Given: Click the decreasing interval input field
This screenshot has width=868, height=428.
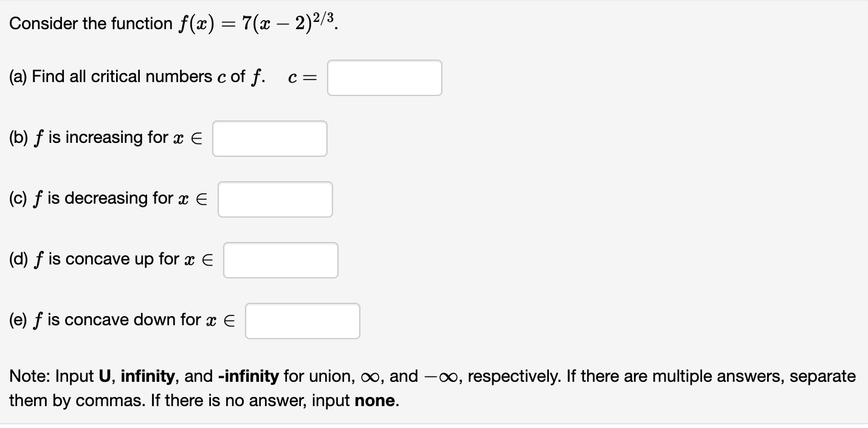Looking at the screenshot, I should [275, 199].
